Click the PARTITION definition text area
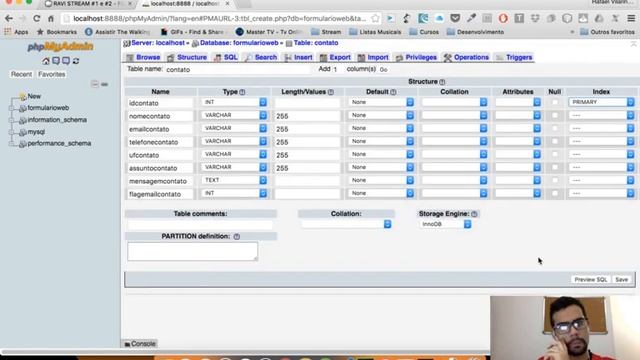This screenshot has width=640, height=360. [193, 251]
